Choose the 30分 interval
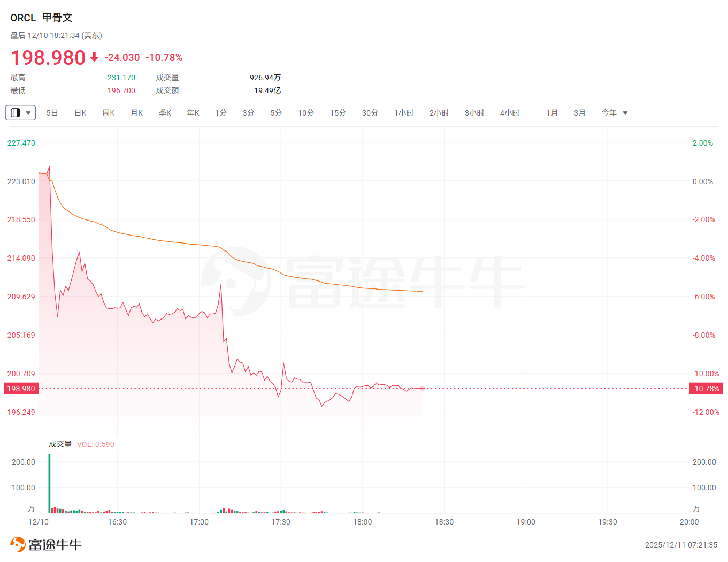 [370, 113]
